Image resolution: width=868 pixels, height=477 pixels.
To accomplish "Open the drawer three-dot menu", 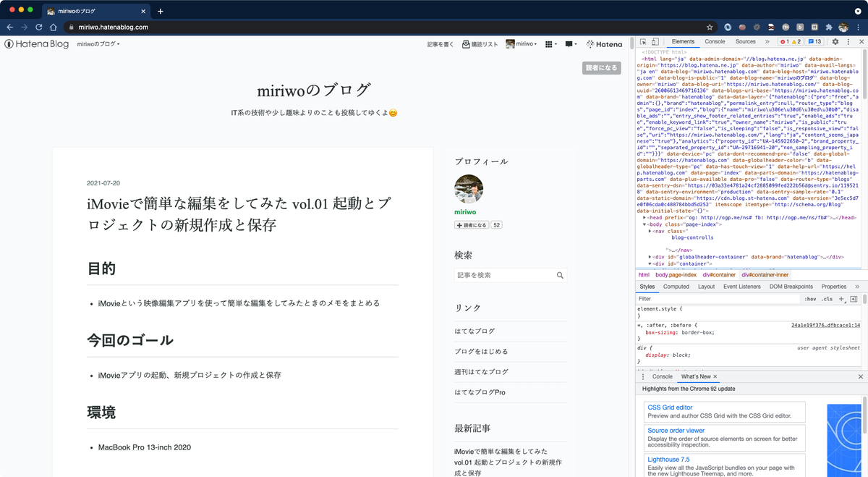I will (643, 376).
